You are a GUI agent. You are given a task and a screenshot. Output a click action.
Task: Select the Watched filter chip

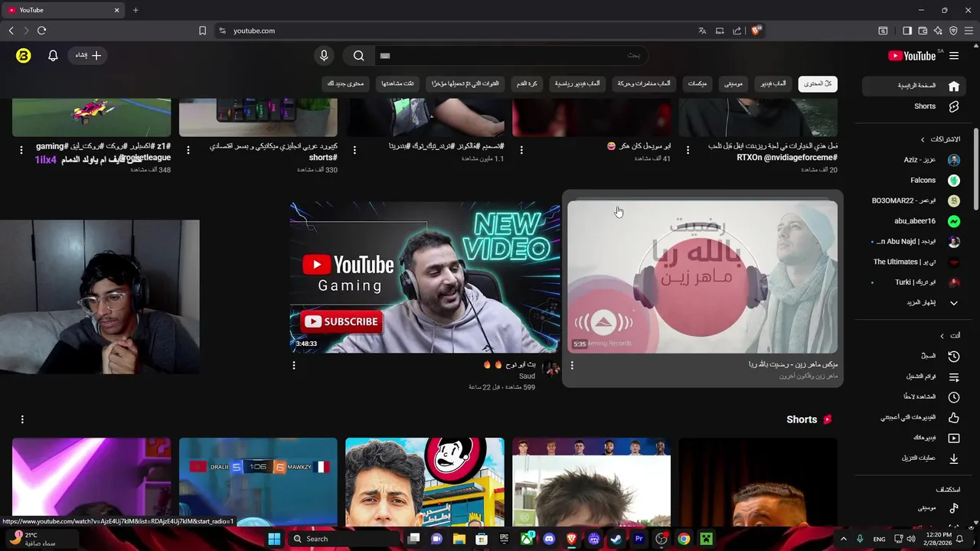[398, 83]
